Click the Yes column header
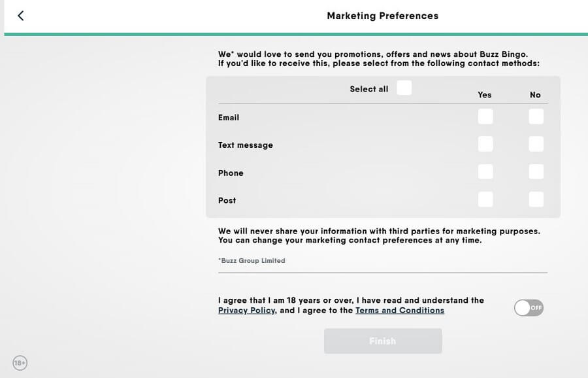588x378 pixels. (485, 95)
